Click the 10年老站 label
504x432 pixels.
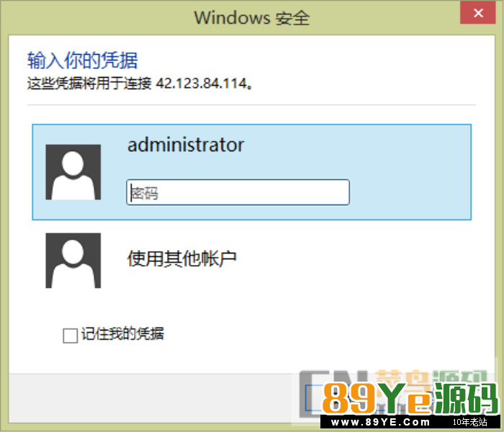click(x=469, y=422)
